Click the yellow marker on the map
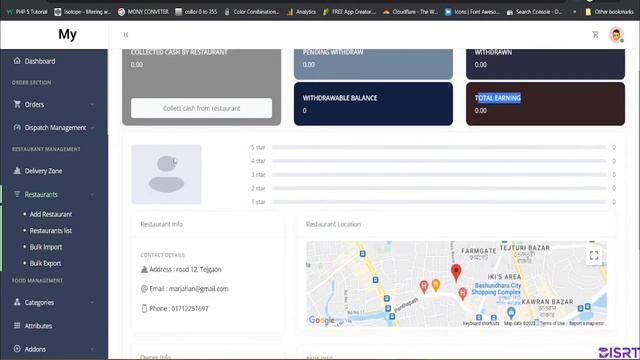Viewport: 640px width, 360px height. [x=436, y=285]
